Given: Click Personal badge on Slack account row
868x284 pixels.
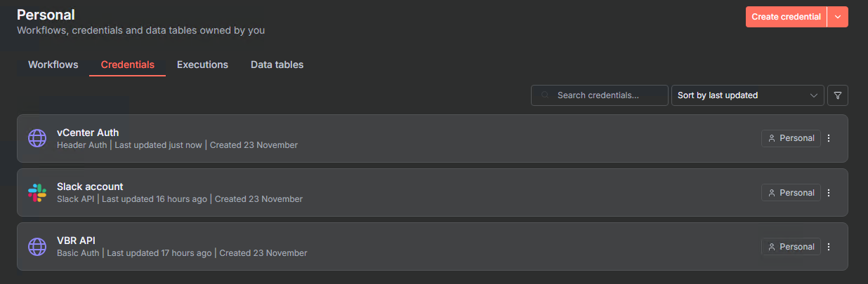Looking at the screenshot, I should coord(791,193).
